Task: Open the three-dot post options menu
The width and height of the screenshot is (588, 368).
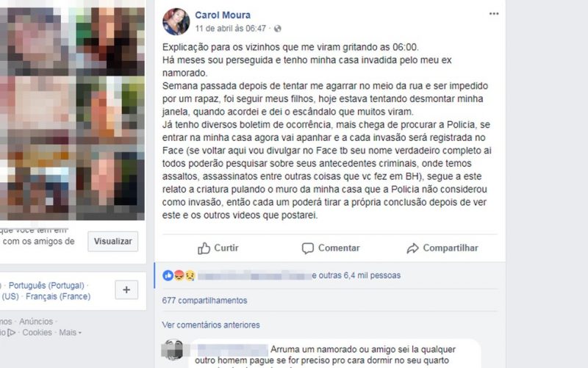Action: tap(494, 14)
